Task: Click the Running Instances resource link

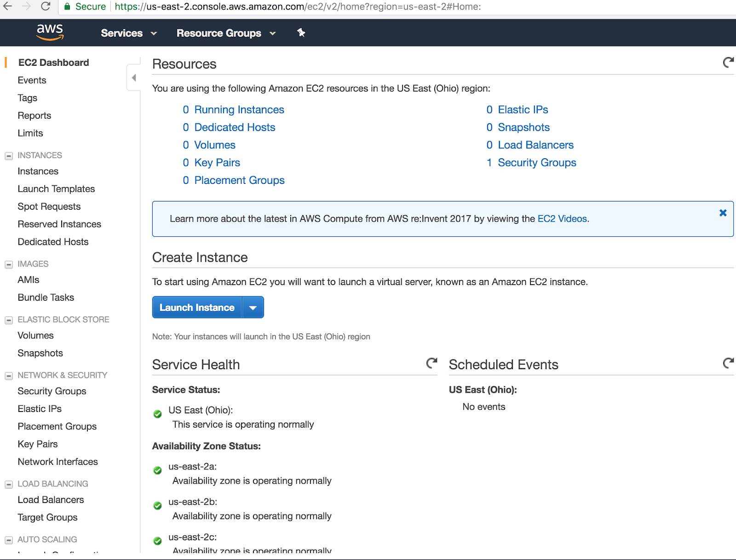Action: click(x=239, y=109)
